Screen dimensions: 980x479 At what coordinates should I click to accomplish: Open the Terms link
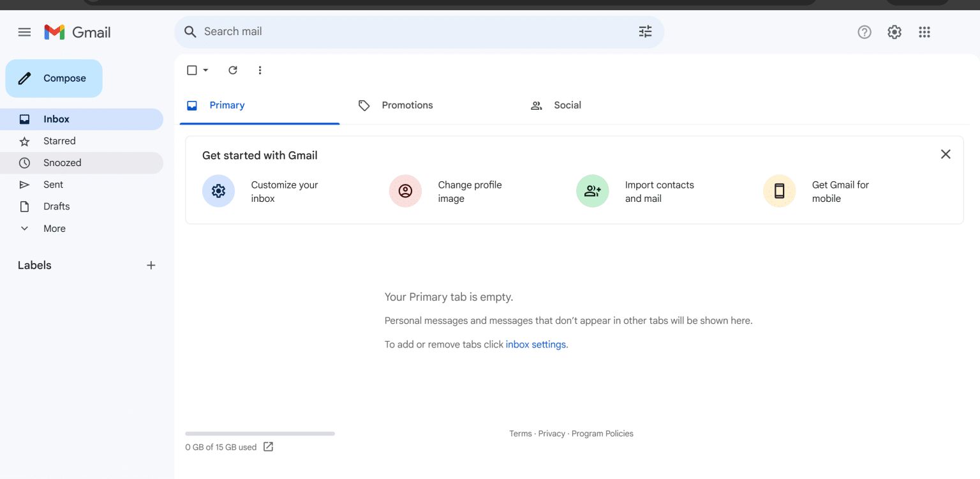tap(521, 434)
